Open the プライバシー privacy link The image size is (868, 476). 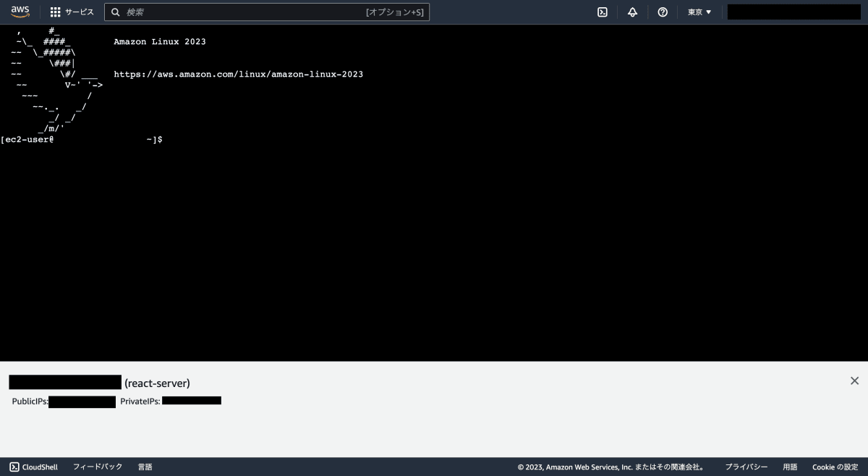click(x=746, y=467)
